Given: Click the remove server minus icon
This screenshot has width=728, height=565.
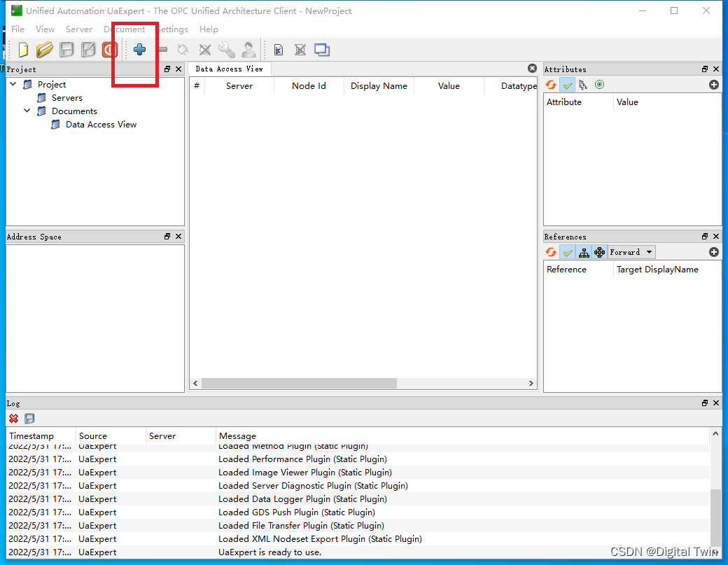Looking at the screenshot, I should coord(162,49).
